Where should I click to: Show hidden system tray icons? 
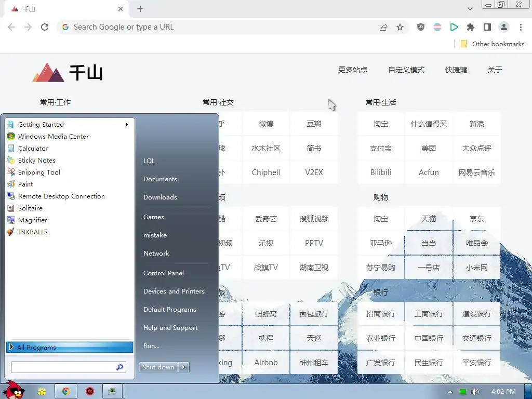coord(450,392)
